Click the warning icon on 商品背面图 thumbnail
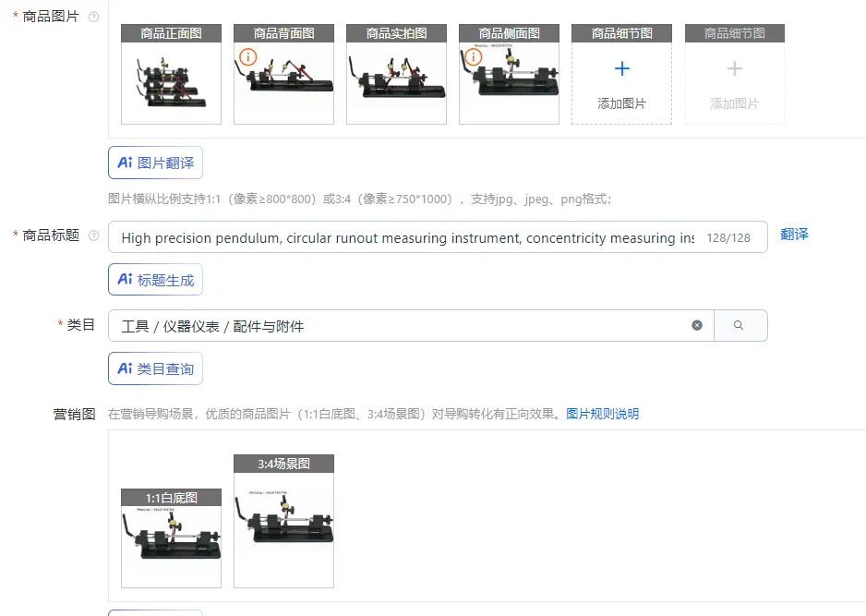 click(248, 56)
